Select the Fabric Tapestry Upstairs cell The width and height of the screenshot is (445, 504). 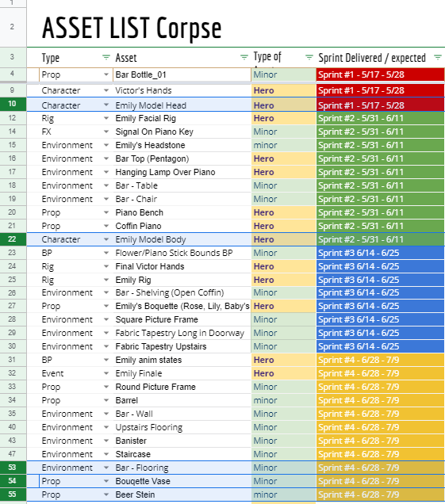(182, 346)
